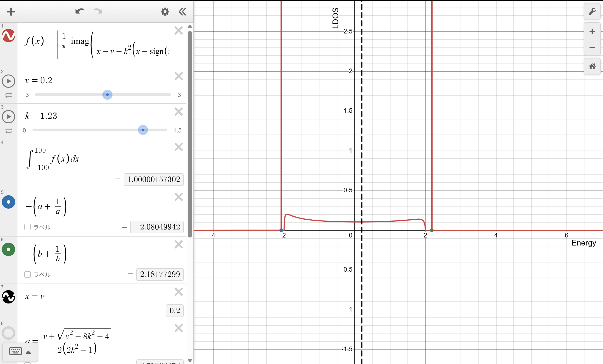Zoom out of the graph
Screen dimensions: 603x364
coord(592,48)
